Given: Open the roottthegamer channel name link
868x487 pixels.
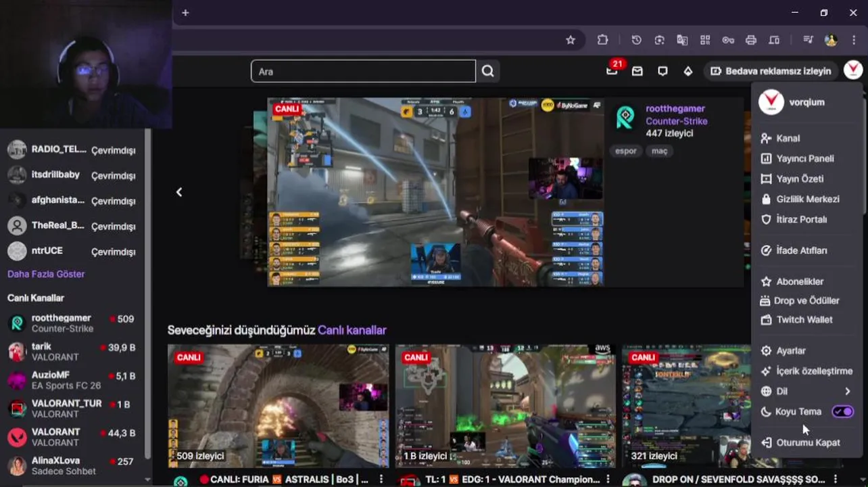Looking at the screenshot, I should (x=675, y=108).
